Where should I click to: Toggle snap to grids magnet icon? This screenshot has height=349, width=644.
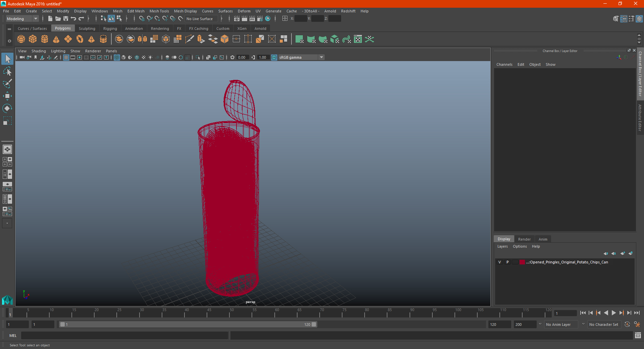coord(142,19)
